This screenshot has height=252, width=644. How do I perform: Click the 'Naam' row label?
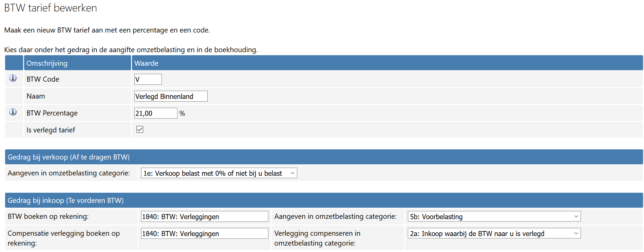point(36,96)
